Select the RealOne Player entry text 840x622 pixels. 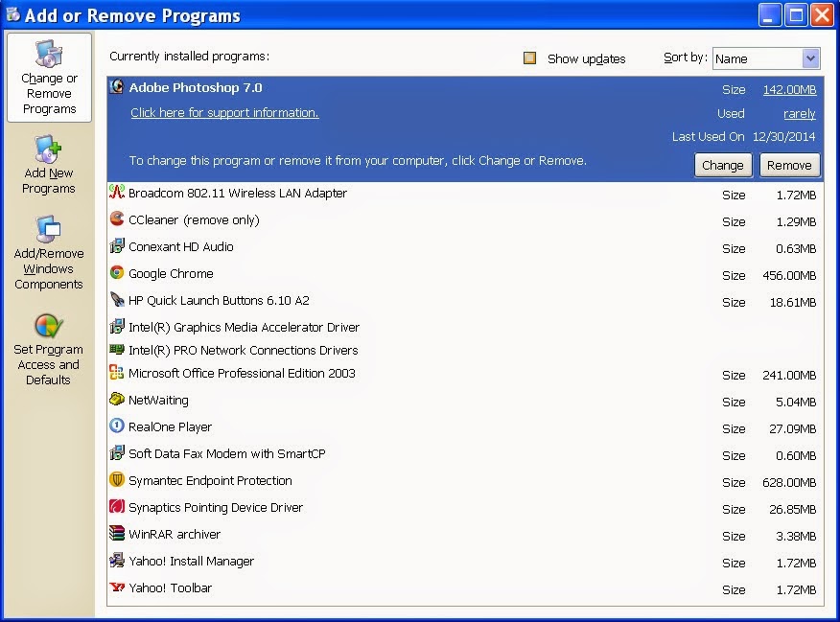pyautogui.click(x=170, y=426)
